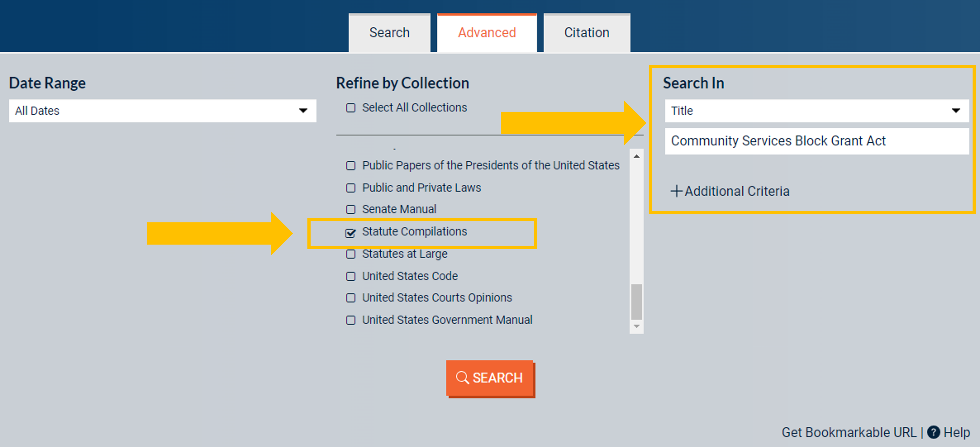
Task: Check the Select All Collections checkbox
Action: pos(350,108)
